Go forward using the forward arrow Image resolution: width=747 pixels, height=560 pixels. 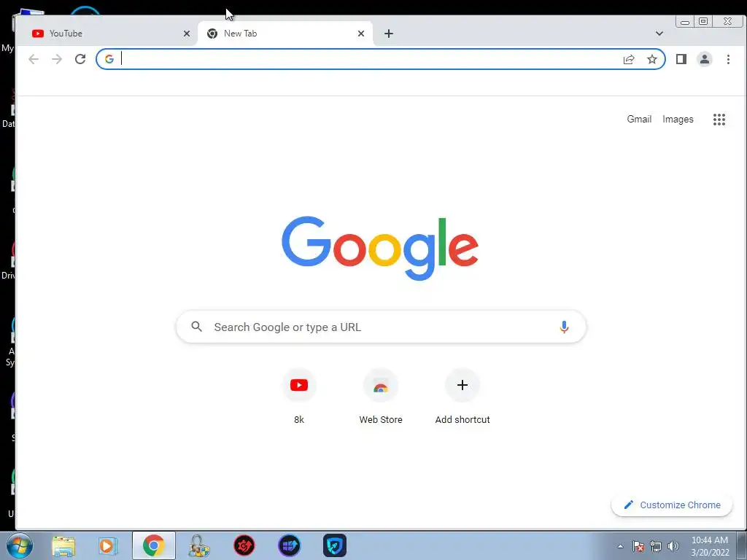pos(57,59)
